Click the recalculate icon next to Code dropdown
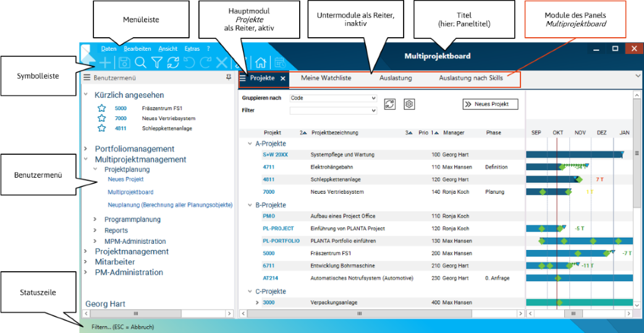 click(x=389, y=104)
